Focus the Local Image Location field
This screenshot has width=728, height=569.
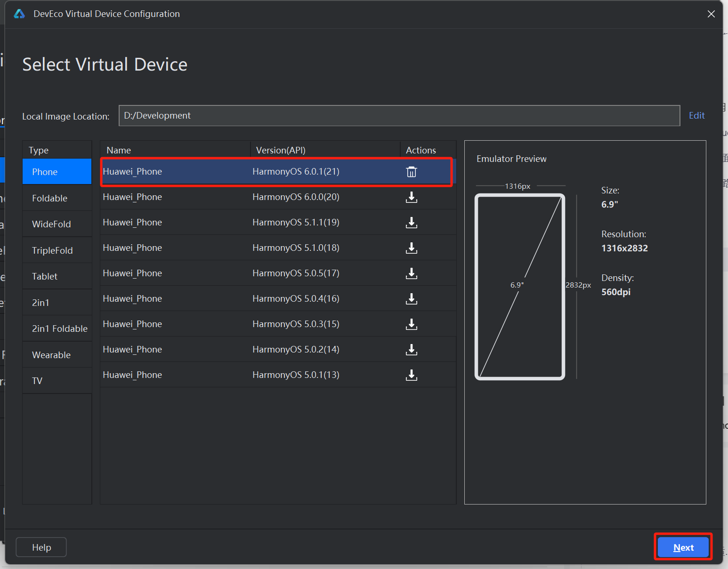point(399,116)
